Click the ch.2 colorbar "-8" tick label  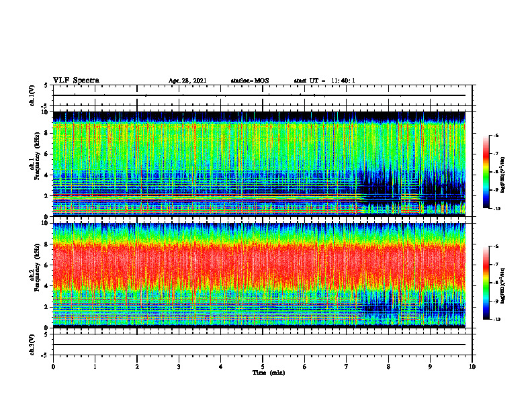click(496, 283)
